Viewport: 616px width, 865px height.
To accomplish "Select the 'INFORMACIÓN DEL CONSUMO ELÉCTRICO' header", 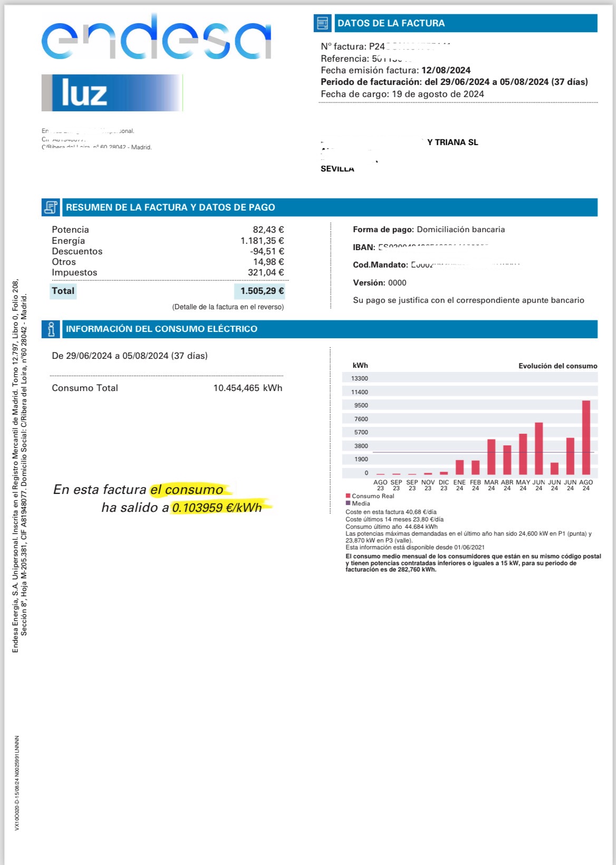I will [x=330, y=329].
